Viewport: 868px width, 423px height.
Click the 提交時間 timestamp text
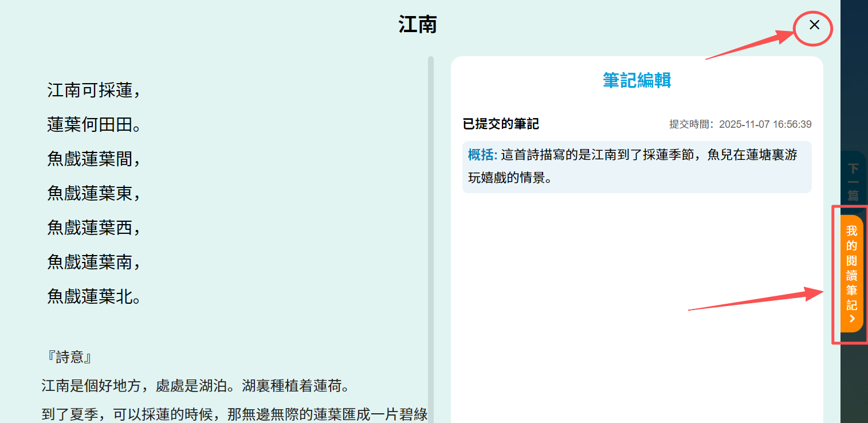[x=740, y=124]
